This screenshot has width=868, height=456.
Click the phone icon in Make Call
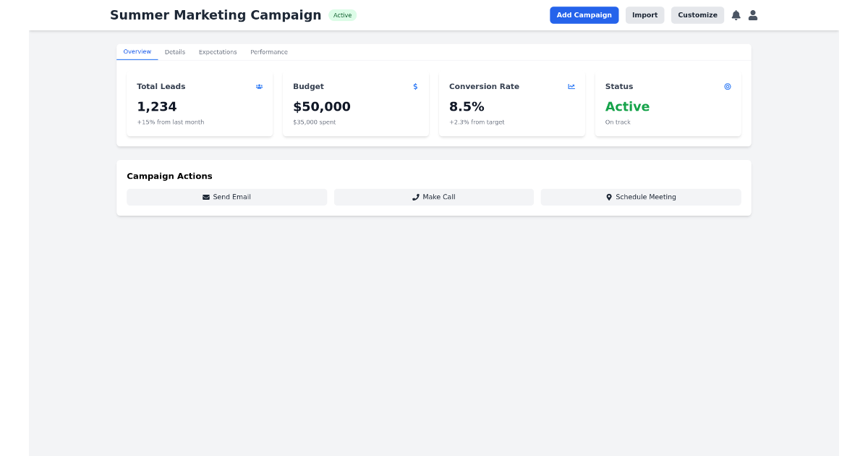coord(414,196)
